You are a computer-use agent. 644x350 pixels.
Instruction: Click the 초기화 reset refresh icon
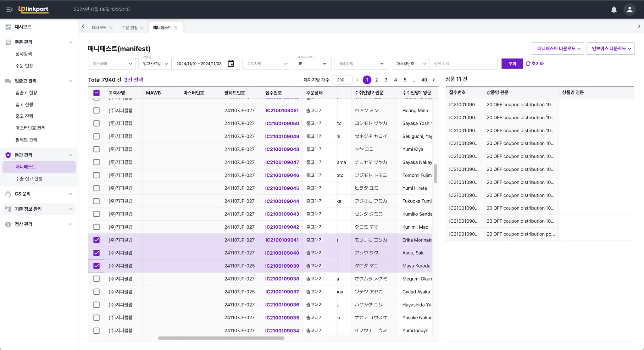point(528,64)
